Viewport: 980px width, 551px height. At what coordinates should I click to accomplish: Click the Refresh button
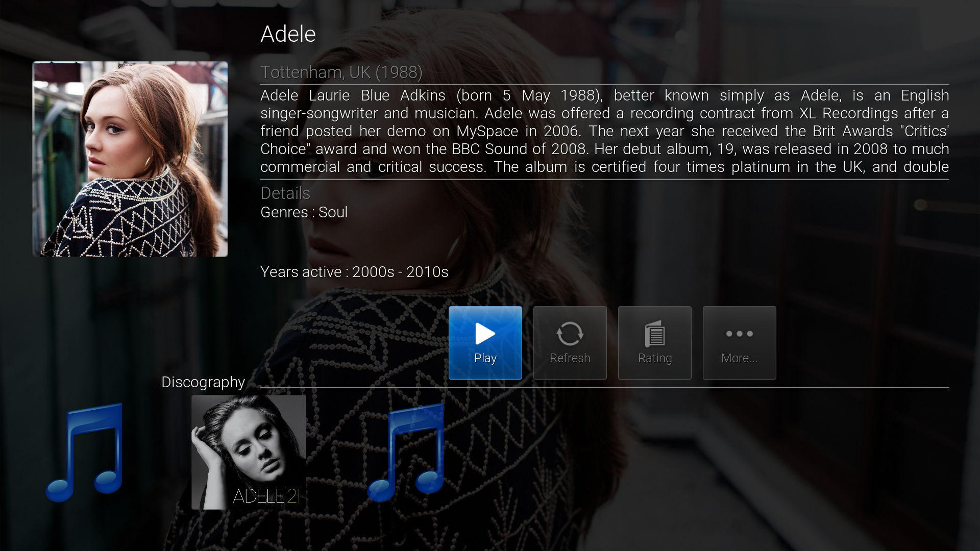570,343
